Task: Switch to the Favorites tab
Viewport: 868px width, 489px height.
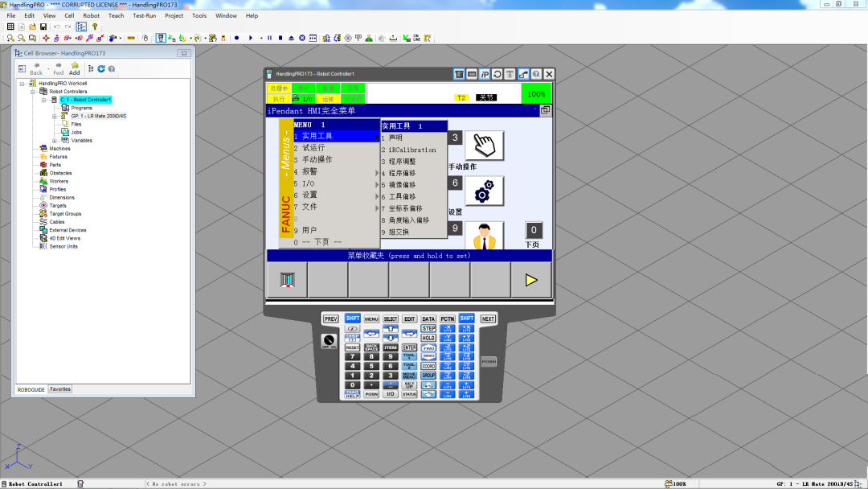Action: 60,389
